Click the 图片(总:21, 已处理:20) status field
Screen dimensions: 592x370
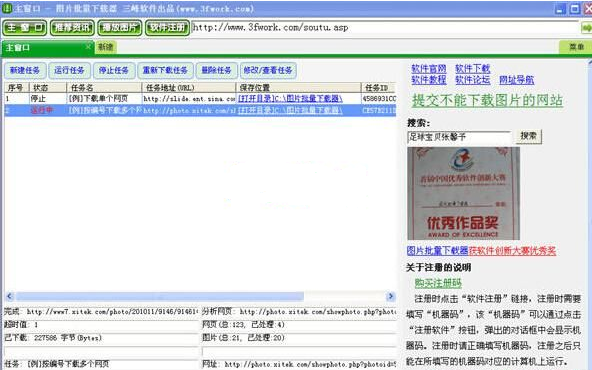(x=299, y=338)
